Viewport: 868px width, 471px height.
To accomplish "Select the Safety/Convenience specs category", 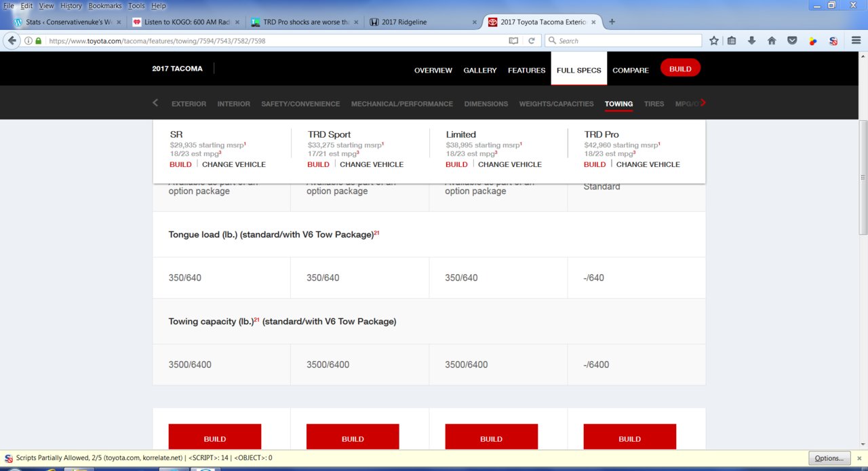I will tap(300, 104).
